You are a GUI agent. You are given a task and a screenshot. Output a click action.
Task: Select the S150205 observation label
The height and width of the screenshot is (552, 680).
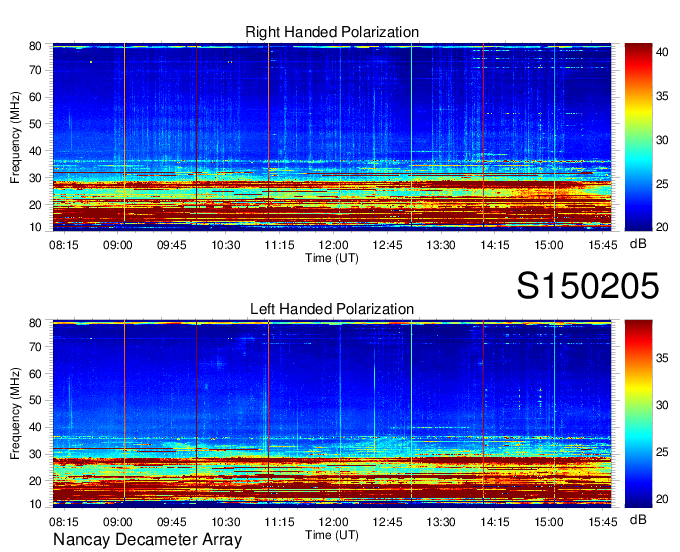pos(588,286)
